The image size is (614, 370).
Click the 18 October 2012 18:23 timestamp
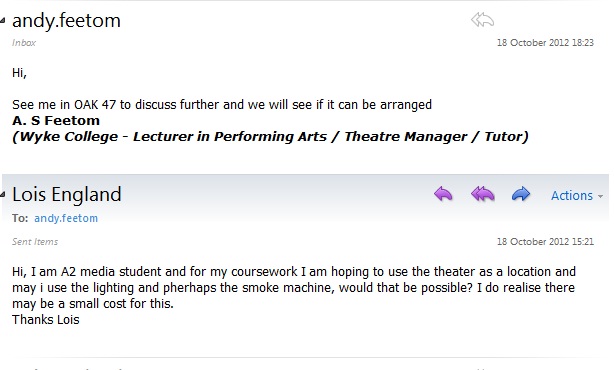point(545,43)
